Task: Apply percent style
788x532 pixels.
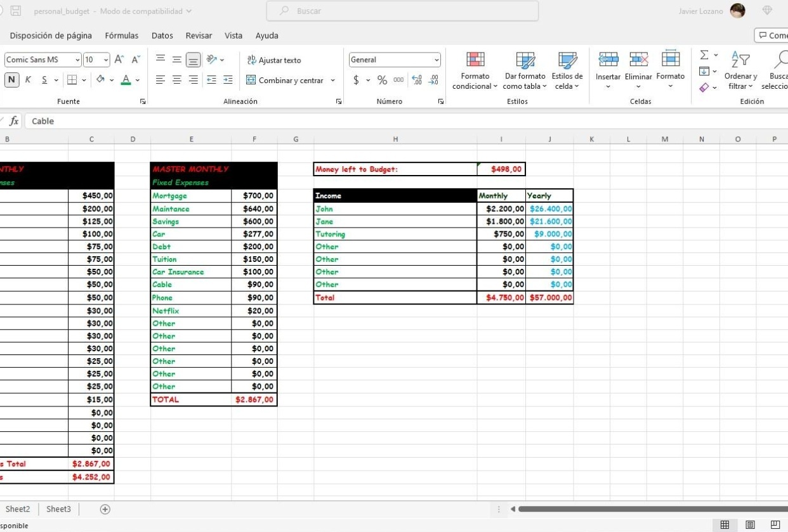Action: pyautogui.click(x=382, y=80)
